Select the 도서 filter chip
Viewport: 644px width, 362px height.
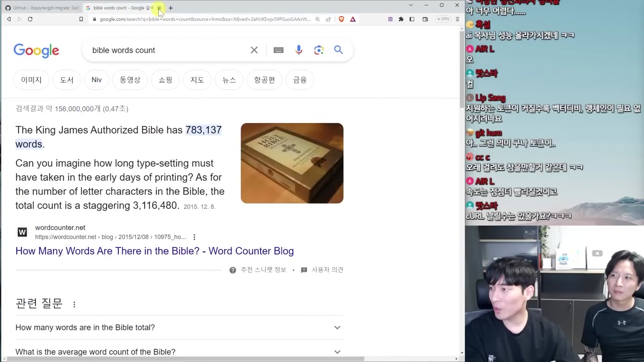click(67, 80)
